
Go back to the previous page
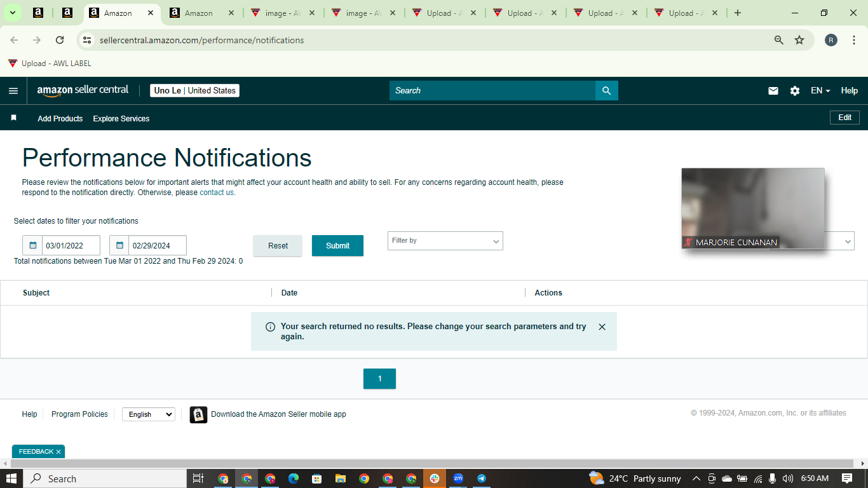[x=14, y=40]
